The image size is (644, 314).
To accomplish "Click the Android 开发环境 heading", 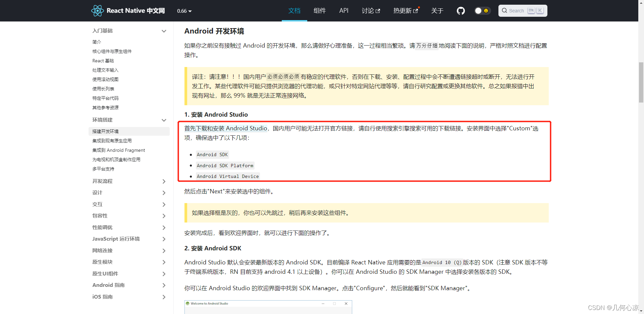I will point(214,31).
